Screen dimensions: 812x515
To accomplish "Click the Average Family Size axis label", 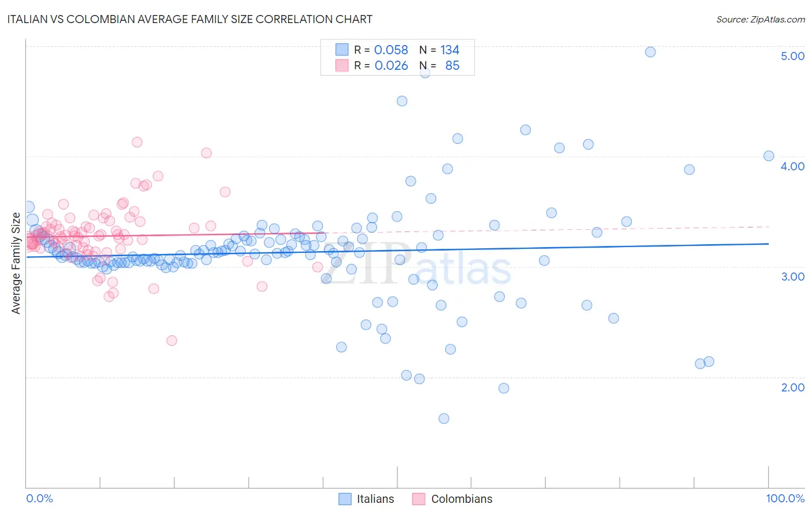I will (16, 263).
